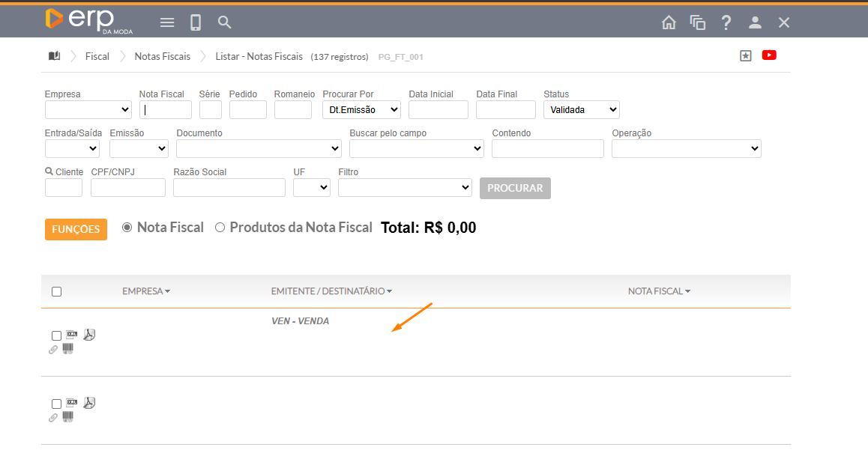Click the home icon in the header
Viewport: 868px width, 450px height.
(x=669, y=22)
